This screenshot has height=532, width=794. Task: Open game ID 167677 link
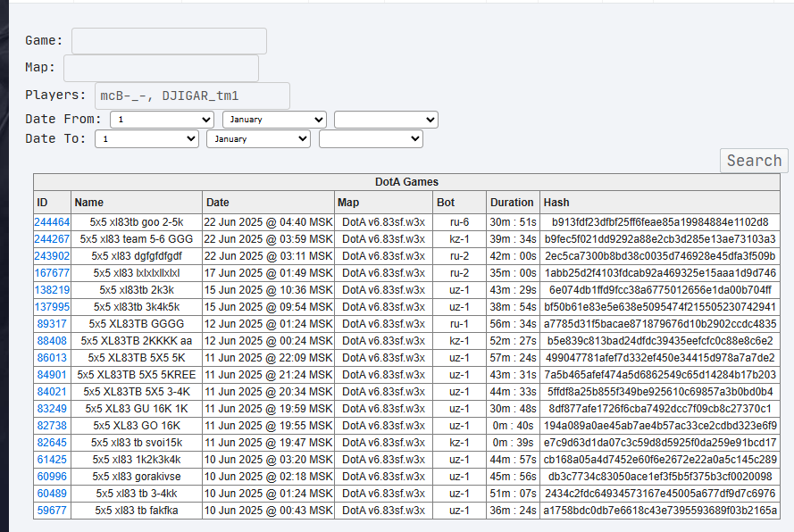coord(52,273)
